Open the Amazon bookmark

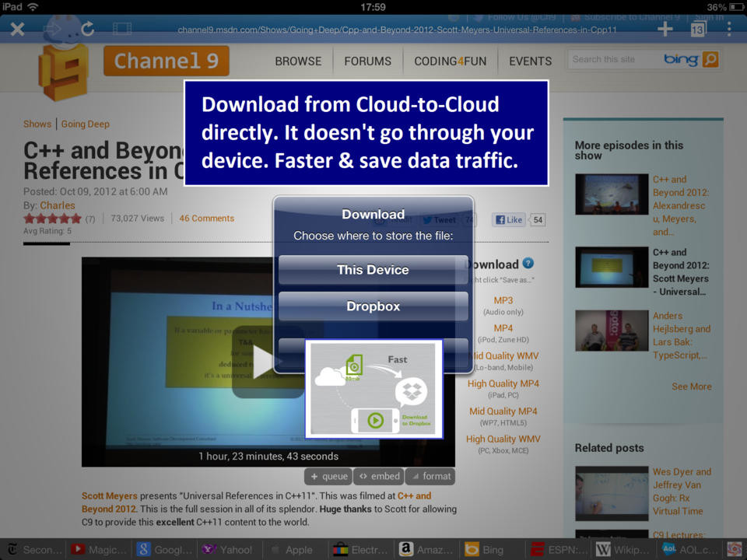click(426, 550)
